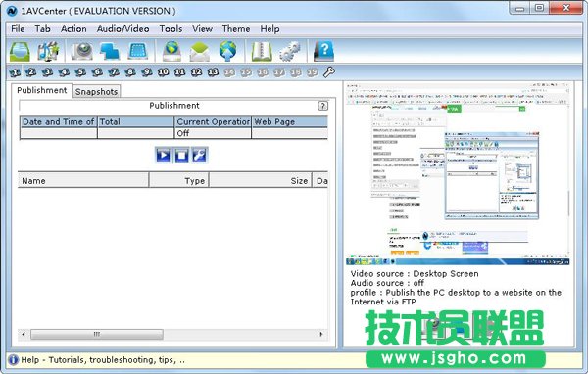
Task: Switch to the Snapshots tab
Action: click(x=96, y=91)
